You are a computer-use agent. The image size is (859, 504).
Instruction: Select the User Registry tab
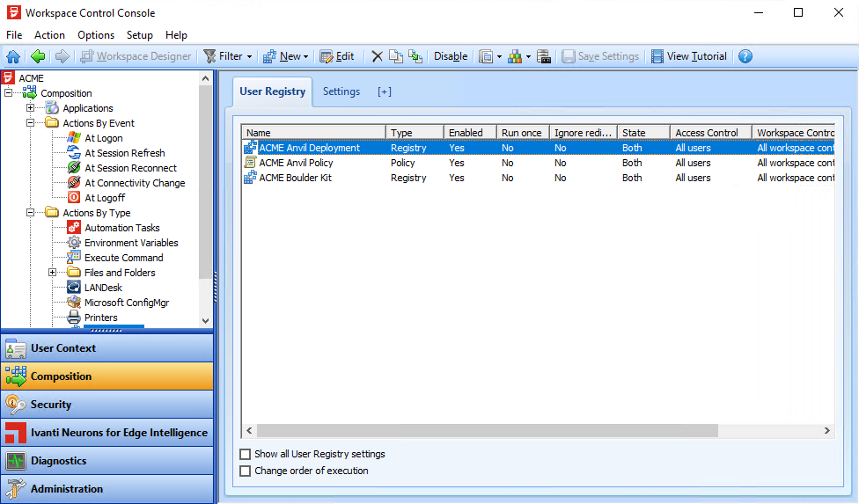(x=272, y=91)
